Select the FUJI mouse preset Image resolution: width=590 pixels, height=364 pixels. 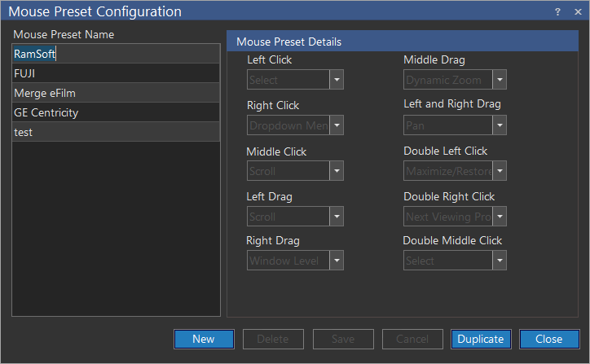pyautogui.click(x=116, y=73)
